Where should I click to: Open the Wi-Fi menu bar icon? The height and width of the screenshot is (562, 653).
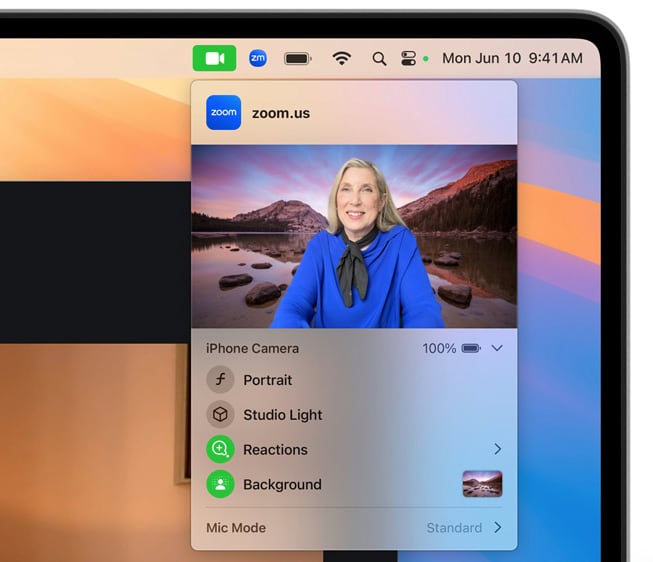[x=341, y=58]
